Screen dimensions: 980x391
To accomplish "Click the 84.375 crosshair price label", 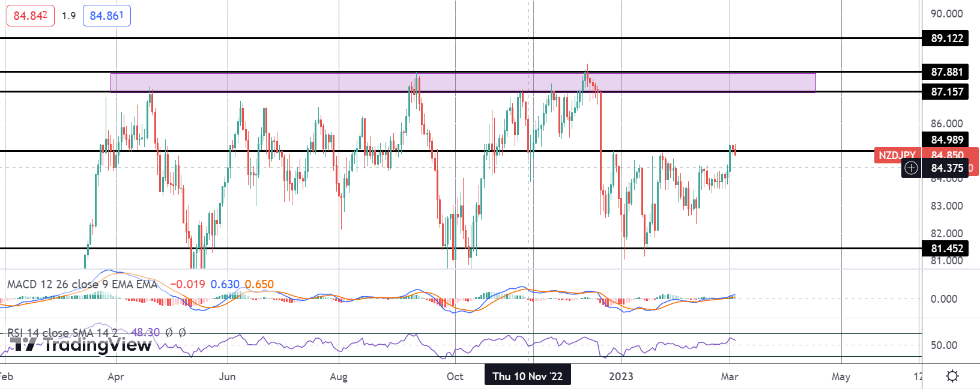I will 946,168.
